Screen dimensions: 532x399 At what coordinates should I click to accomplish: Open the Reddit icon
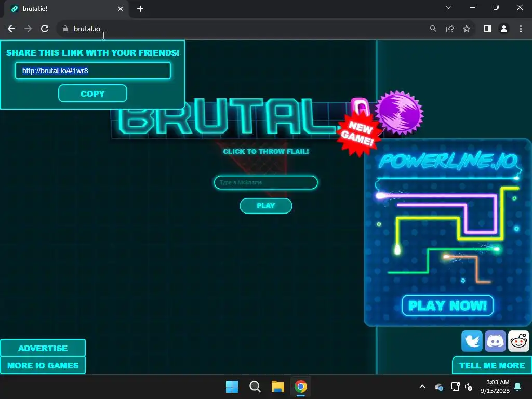[x=519, y=341]
